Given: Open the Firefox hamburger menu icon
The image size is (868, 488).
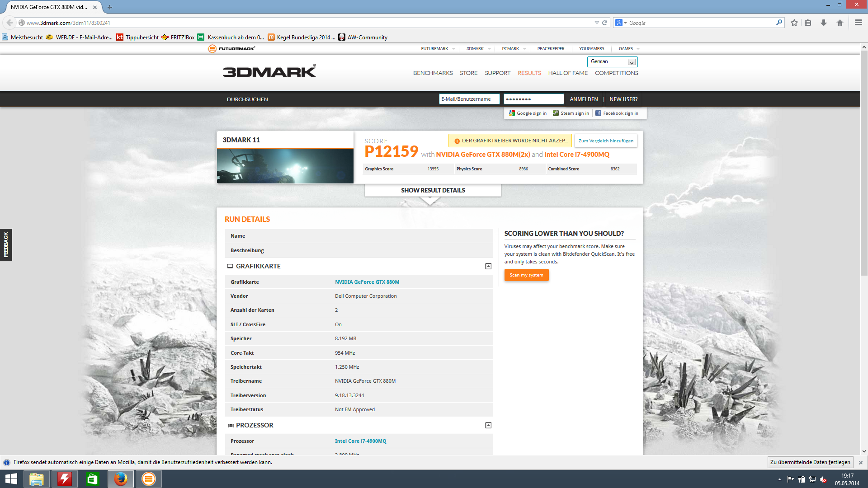Looking at the screenshot, I should click(x=858, y=23).
